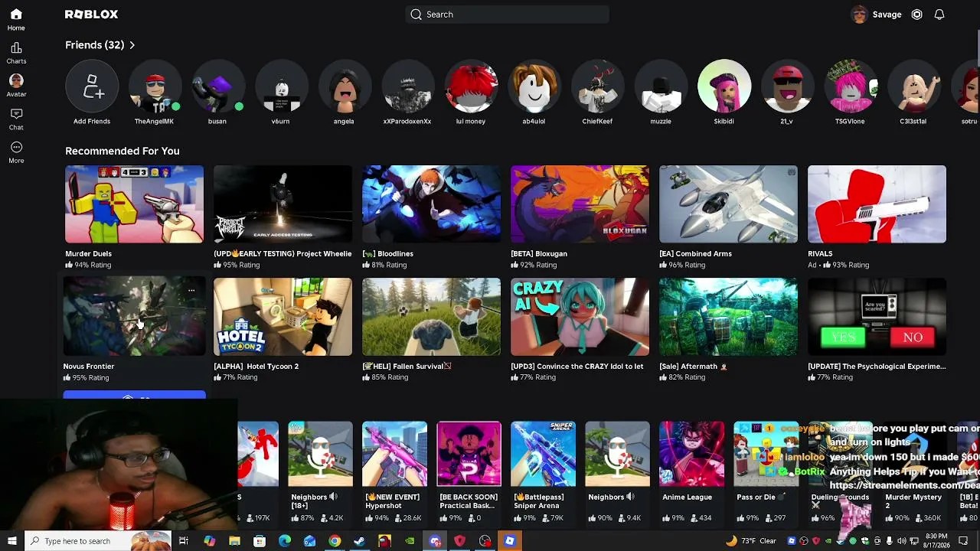Open friend C3l3st1al's avatar
The image size is (980, 551).
coord(914,86)
